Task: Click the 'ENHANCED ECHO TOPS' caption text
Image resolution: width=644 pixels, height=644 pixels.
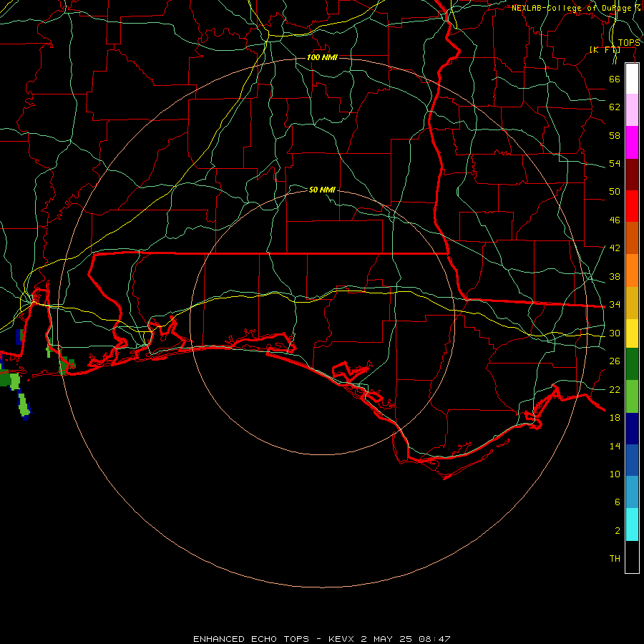Action: click(251, 639)
